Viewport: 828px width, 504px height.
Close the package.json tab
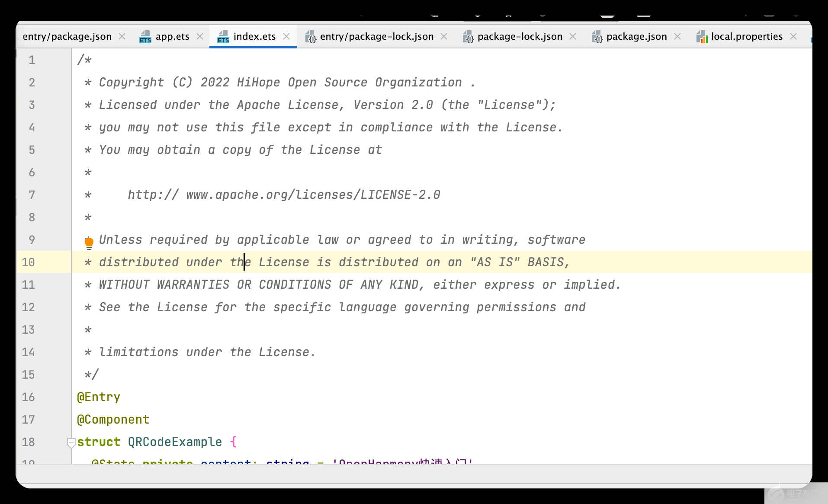click(x=677, y=36)
